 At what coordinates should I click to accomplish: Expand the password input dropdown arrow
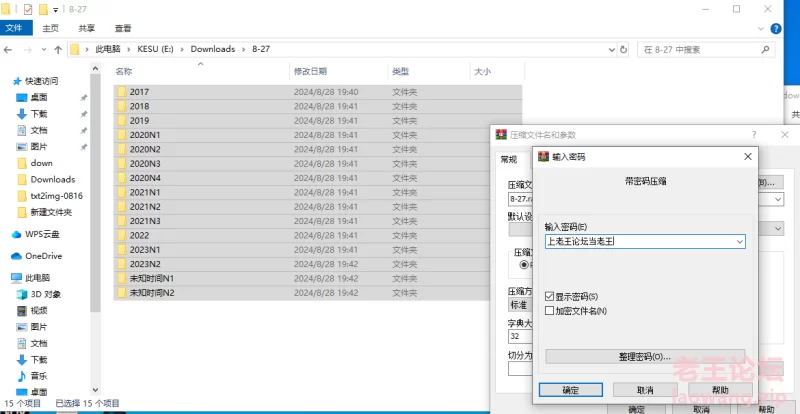click(739, 242)
